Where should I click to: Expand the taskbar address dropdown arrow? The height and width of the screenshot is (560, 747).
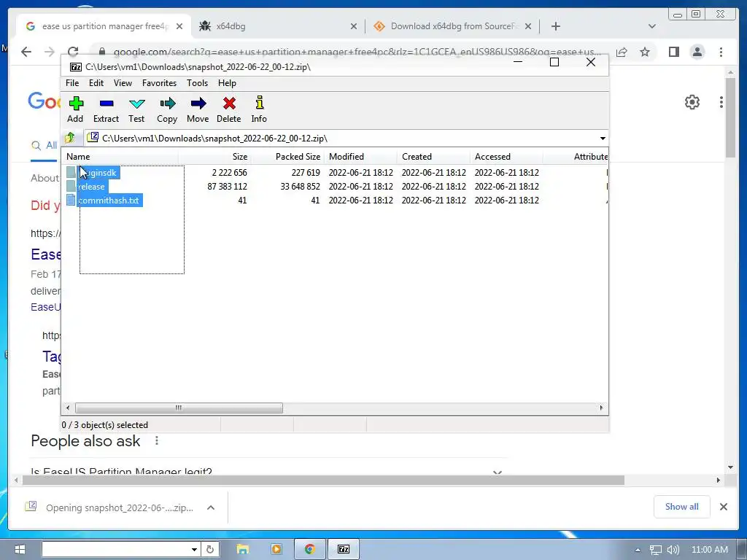(194, 550)
